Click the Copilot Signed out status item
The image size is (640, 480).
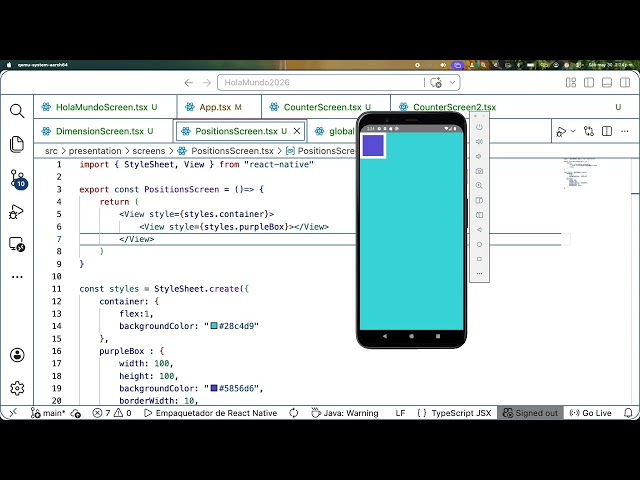click(x=530, y=413)
